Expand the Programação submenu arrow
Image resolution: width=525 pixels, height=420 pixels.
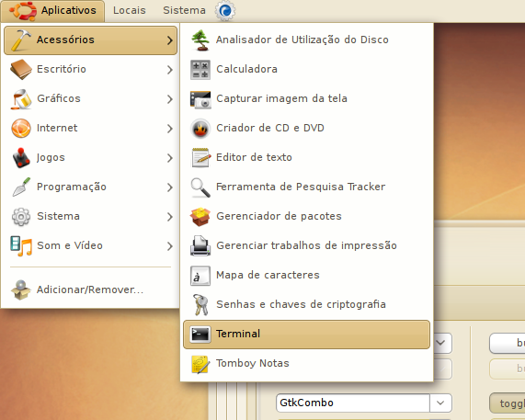170,187
